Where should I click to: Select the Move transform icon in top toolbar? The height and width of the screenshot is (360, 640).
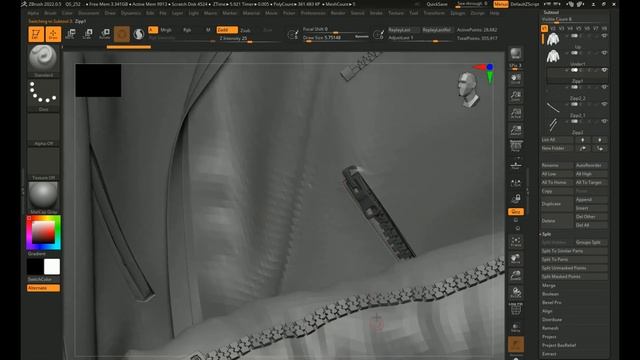pyautogui.click(x=70, y=34)
